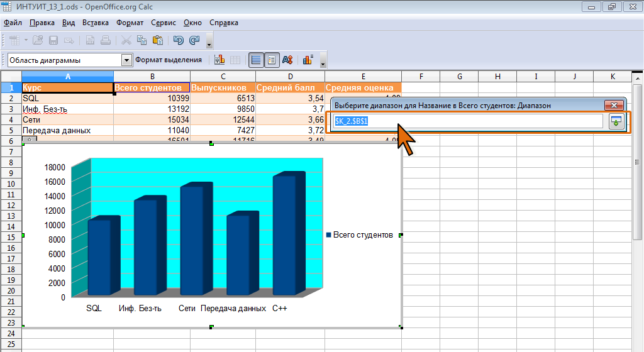Click the 18000 axis value in chart
The width and height of the screenshot is (644, 352).
coord(55,167)
